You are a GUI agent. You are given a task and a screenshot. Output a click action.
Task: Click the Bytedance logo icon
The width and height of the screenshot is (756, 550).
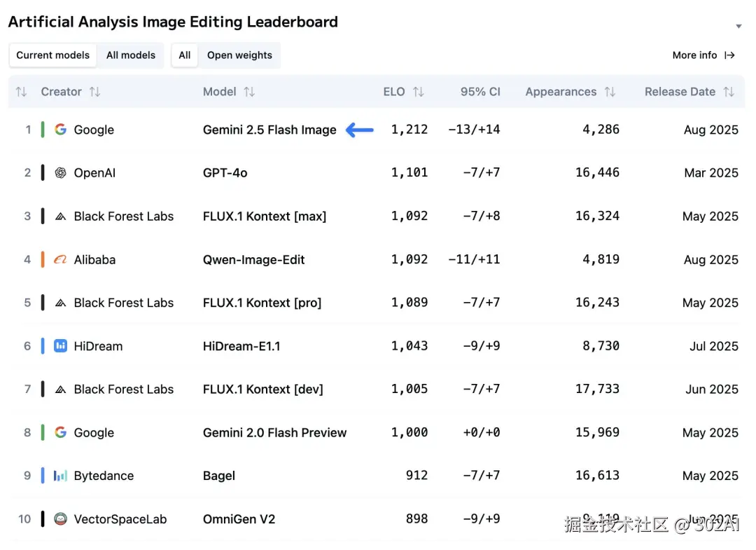click(x=60, y=476)
